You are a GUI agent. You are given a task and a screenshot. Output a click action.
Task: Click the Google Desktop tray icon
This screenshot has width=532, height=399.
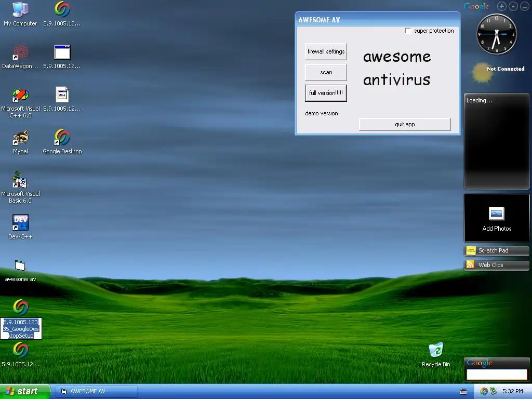[484, 392]
